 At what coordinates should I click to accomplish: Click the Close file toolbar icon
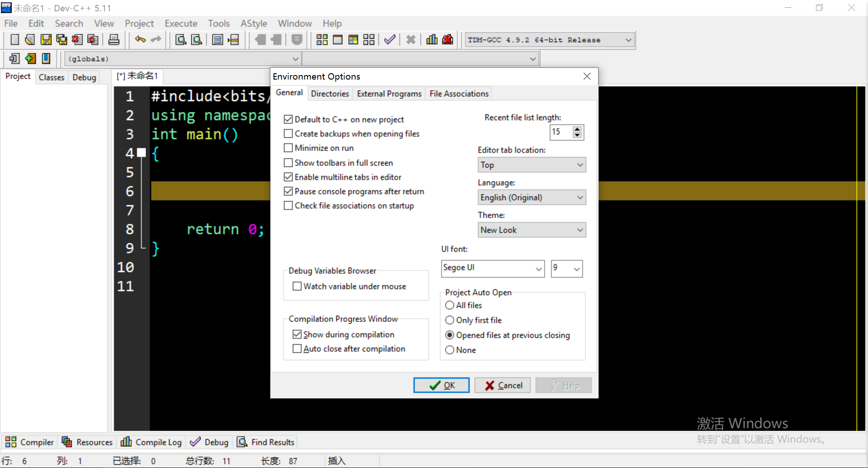(x=77, y=40)
